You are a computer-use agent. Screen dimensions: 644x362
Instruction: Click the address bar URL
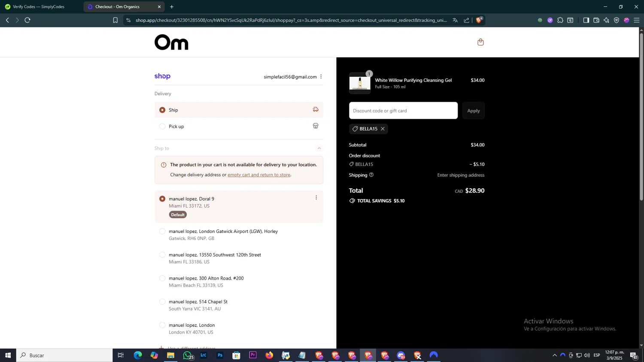point(291,20)
